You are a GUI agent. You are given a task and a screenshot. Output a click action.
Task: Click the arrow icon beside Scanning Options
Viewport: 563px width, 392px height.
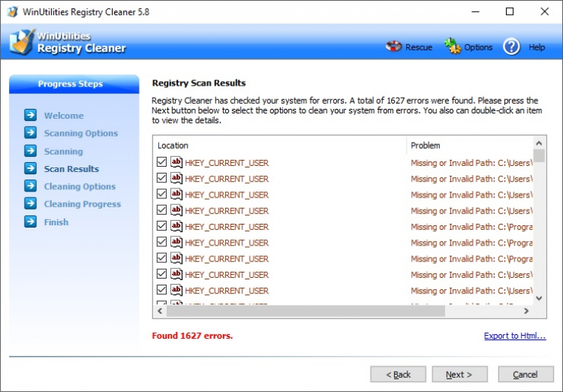pyautogui.click(x=31, y=133)
